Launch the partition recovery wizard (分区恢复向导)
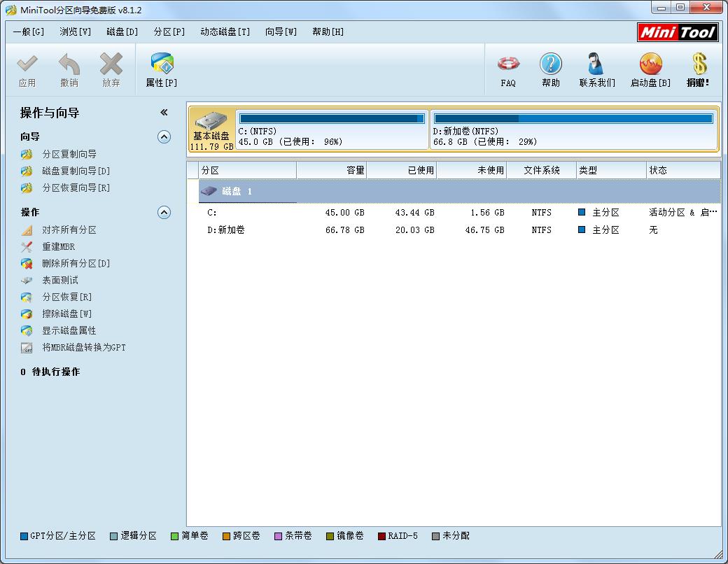This screenshot has width=728, height=564. click(76, 188)
